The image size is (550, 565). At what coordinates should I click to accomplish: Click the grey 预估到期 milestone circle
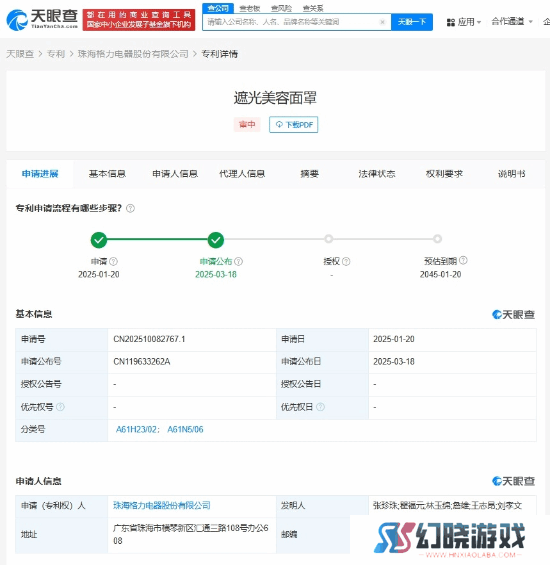click(437, 239)
